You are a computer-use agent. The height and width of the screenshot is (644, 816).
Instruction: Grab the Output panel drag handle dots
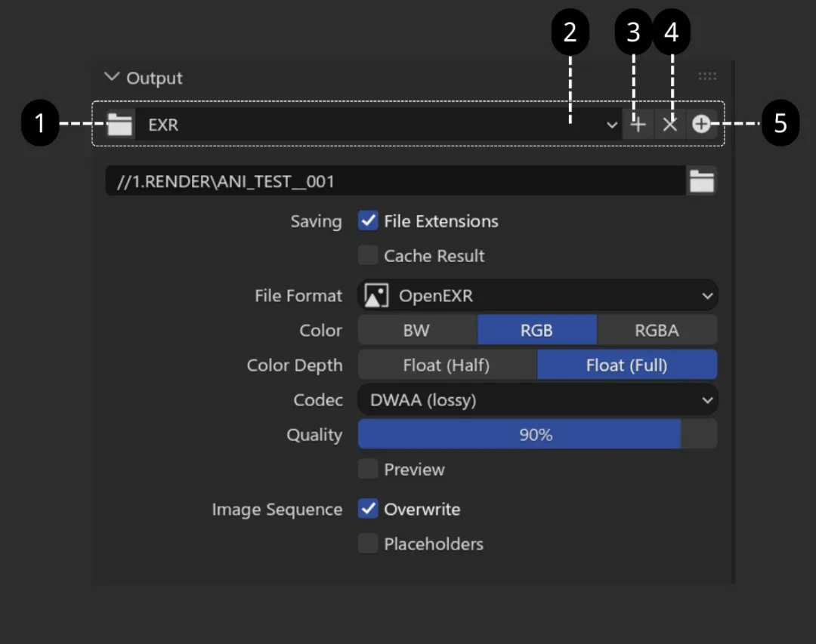point(707,76)
